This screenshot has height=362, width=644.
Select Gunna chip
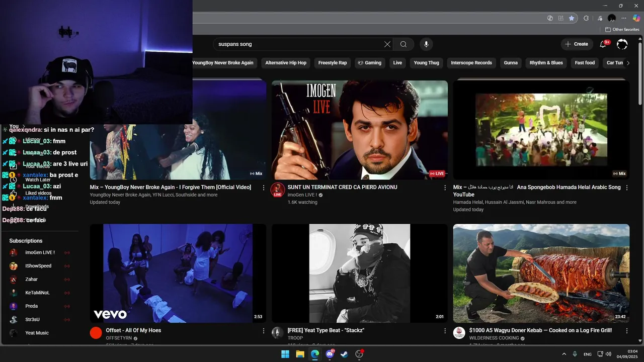tap(511, 63)
